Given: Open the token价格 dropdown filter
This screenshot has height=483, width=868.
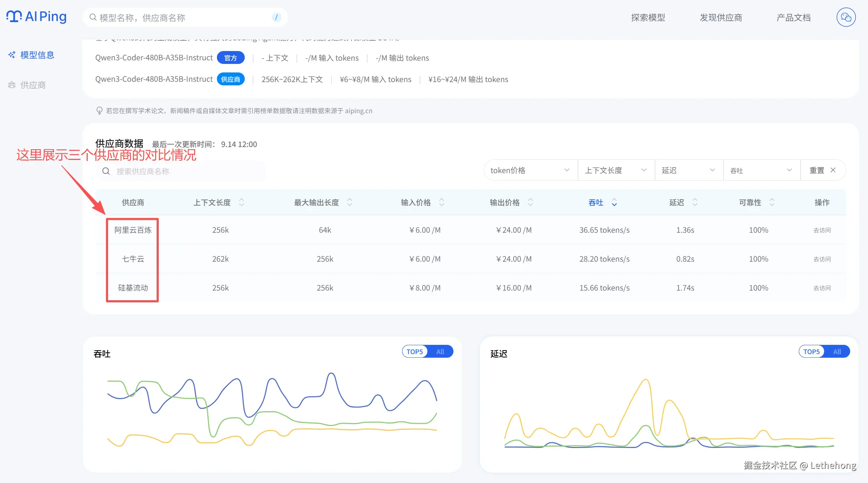Looking at the screenshot, I should point(530,170).
